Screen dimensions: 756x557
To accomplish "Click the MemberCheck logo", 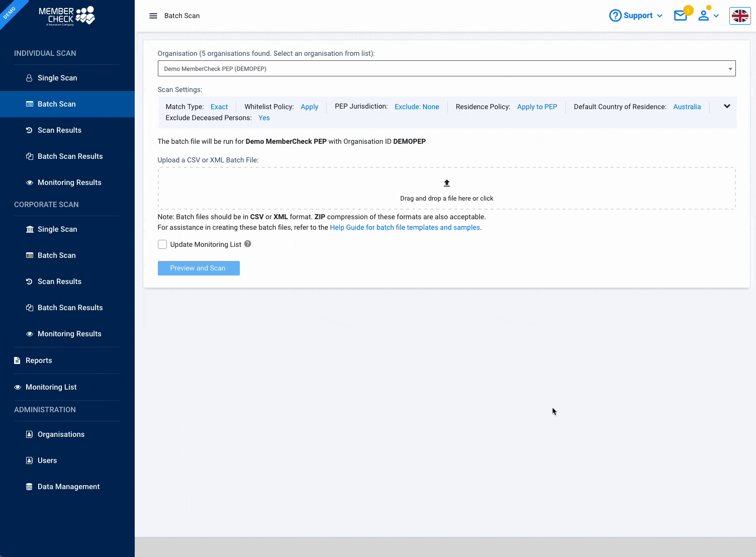I will [x=67, y=16].
